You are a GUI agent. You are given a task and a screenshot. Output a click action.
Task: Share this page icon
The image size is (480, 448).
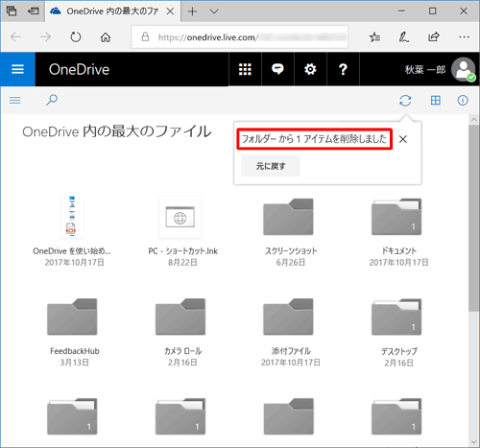point(434,37)
